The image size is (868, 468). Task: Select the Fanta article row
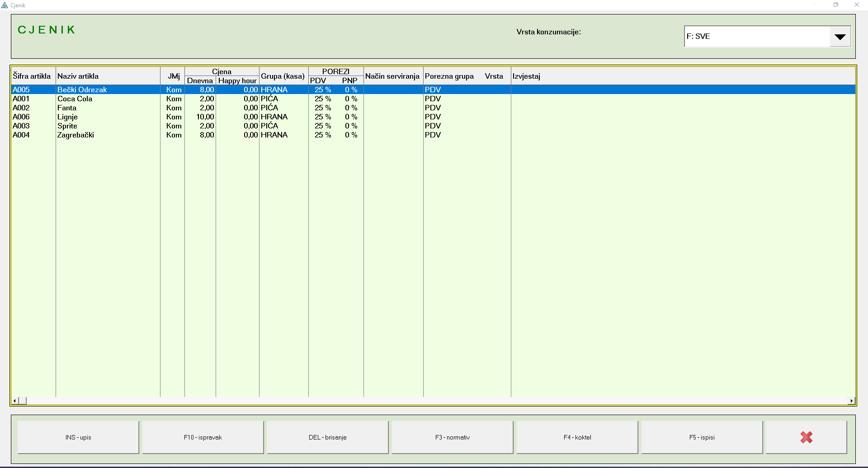pyautogui.click(x=67, y=108)
